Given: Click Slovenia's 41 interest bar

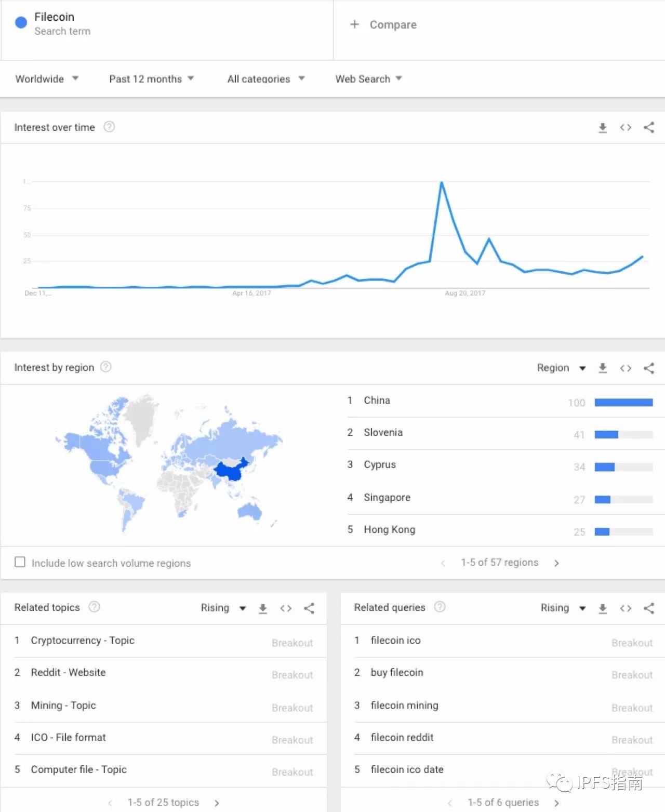Looking at the screenshot, I should tap(623, 435).
